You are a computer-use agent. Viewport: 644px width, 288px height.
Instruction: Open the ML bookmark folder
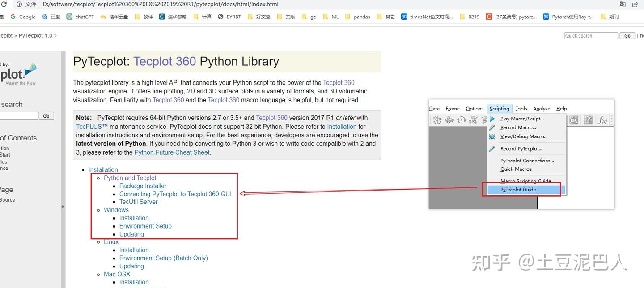[x=330, y=17]
